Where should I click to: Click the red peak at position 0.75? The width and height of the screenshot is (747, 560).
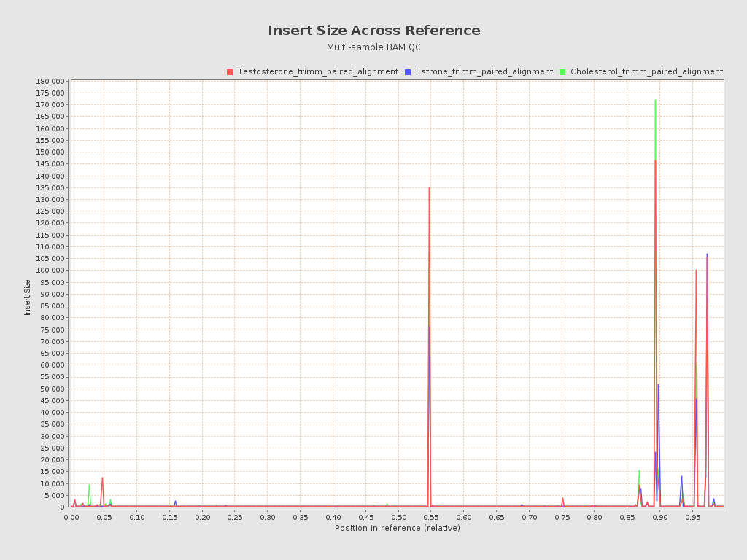click(562, 500)
